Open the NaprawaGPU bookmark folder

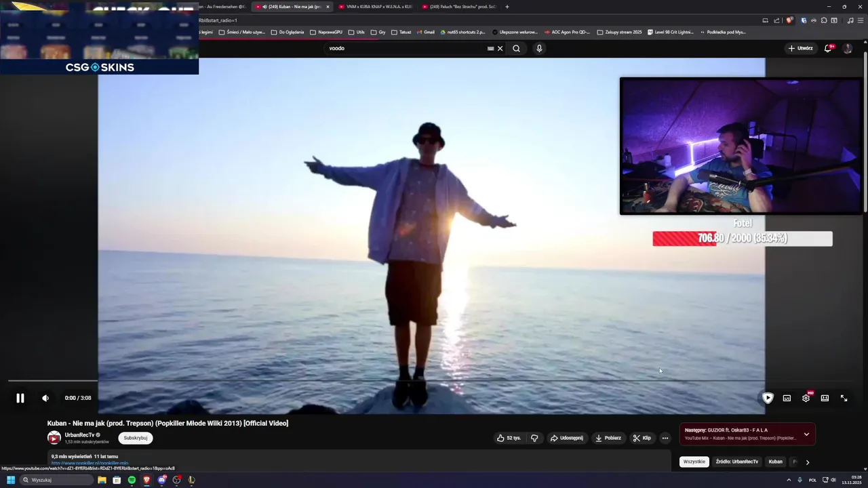point(325,32)
